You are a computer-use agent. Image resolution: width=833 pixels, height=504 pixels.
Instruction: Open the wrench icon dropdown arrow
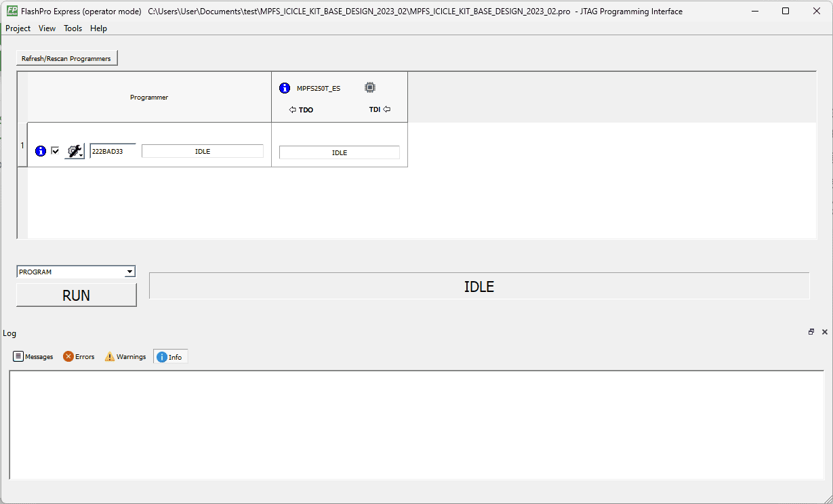tap(81, 155)
